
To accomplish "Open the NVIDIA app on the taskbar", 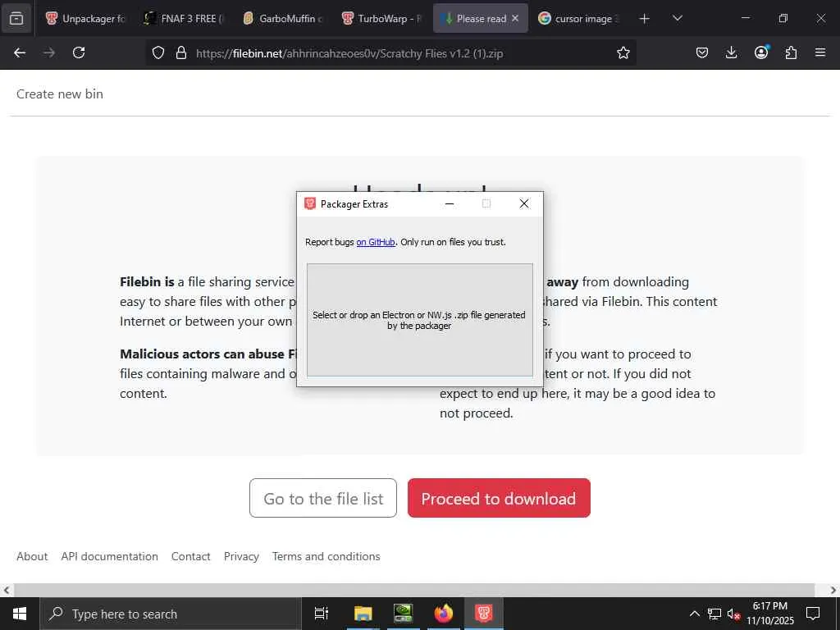I will point(403,614).
